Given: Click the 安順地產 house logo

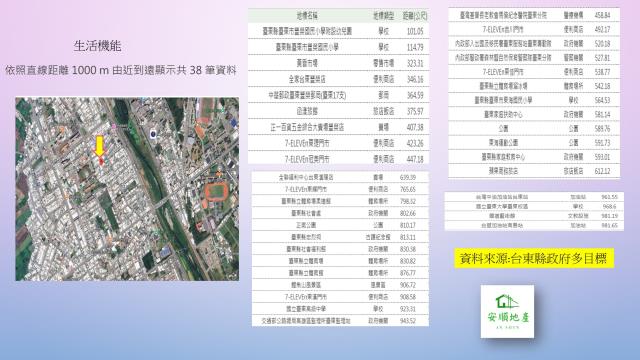Looking at the screenshot, I should point(507,311).
